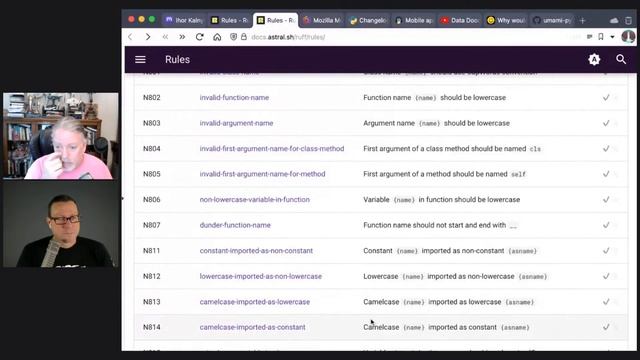Click the cloud sync icon in tab bar
The width and height of the screenshot is (640, 360).
click(x=614, y=20)
